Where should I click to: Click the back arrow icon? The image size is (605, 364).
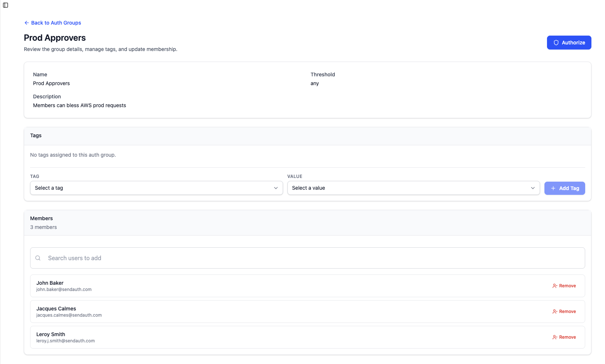click(26, 23)
